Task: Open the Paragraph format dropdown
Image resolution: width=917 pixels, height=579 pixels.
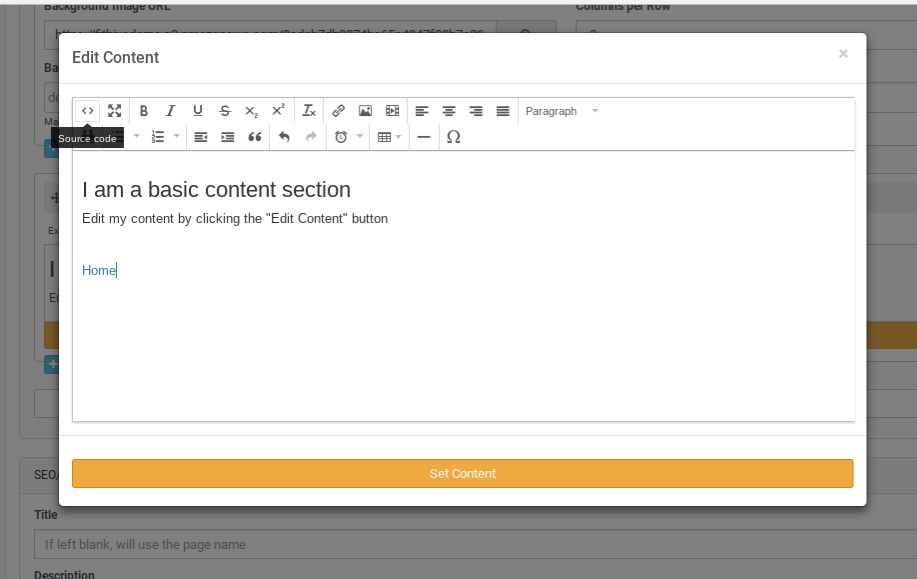Action: [561, 111]
